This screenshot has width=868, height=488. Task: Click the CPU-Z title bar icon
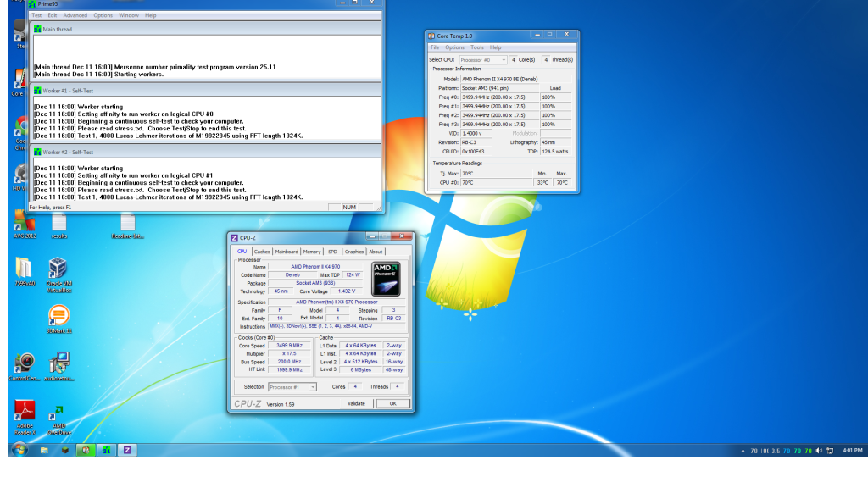pos(234,238)
